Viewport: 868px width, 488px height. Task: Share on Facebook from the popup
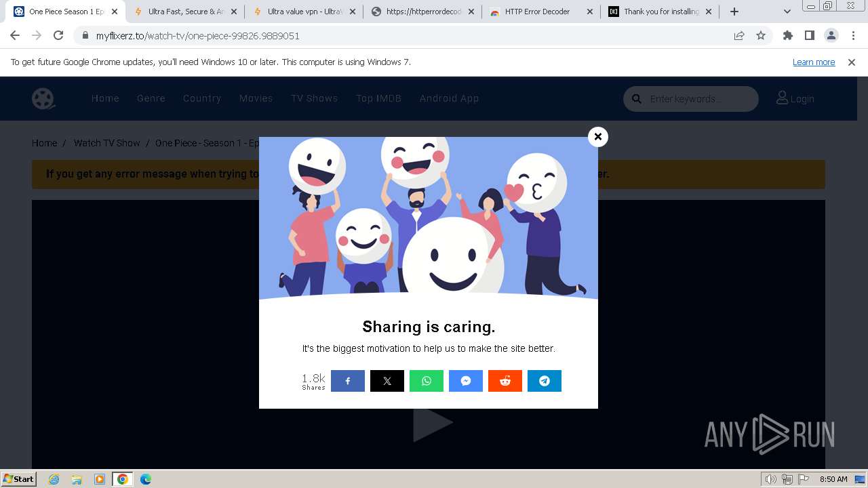pos(348,381)
